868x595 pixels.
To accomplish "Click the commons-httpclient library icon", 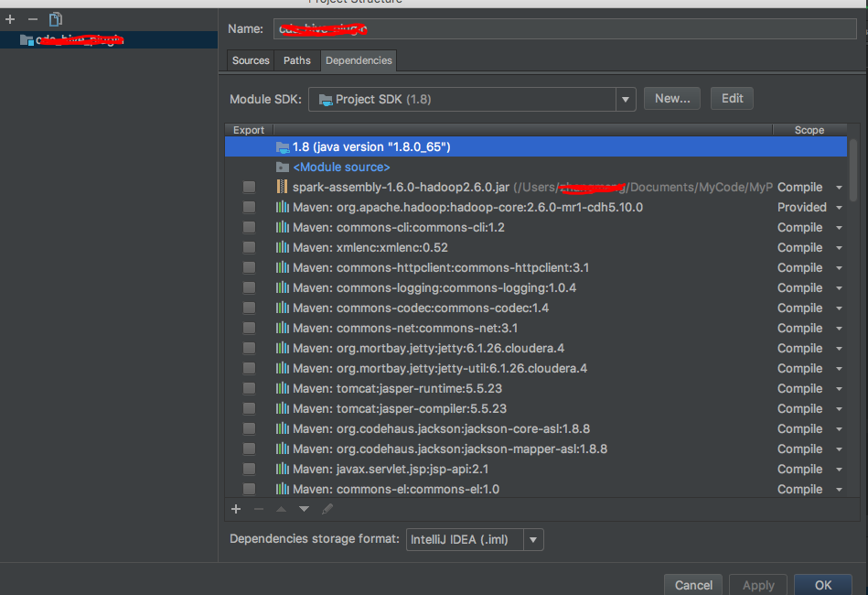I will tap(283, 267).
